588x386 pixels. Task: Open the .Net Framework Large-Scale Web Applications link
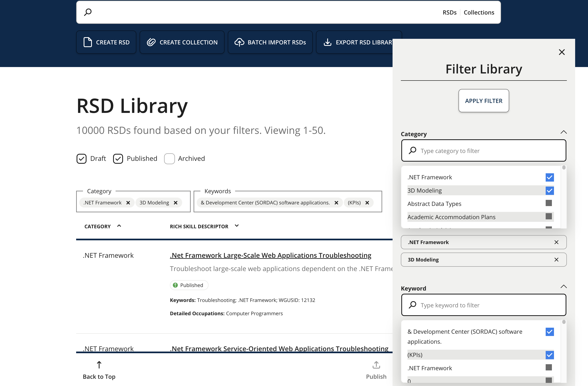click(x=270, y=255)
